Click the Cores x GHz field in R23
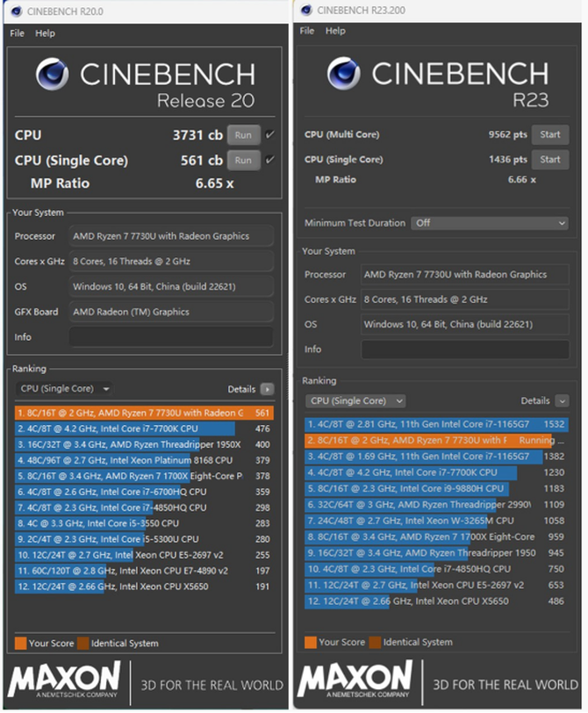588x713 pixels. point(465,299)
